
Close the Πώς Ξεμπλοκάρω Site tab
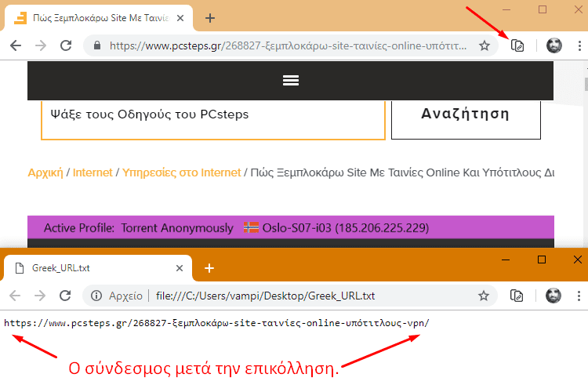point(180,18)
